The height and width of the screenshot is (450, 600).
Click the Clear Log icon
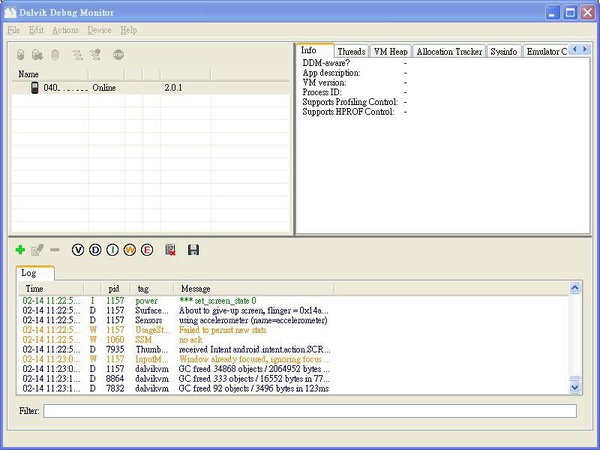[171, 249]
